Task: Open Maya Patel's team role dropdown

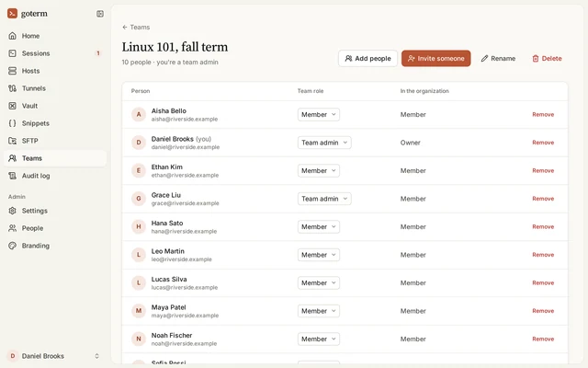Action: [x=319, y=311]
